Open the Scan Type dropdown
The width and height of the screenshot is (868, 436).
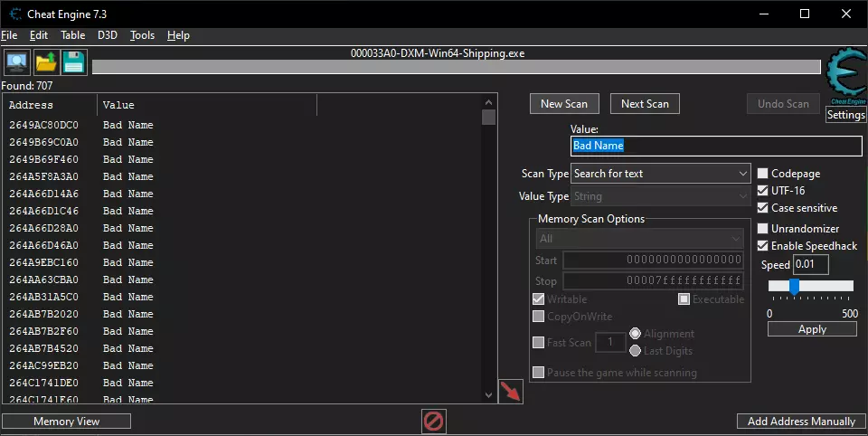click(660, 174)
